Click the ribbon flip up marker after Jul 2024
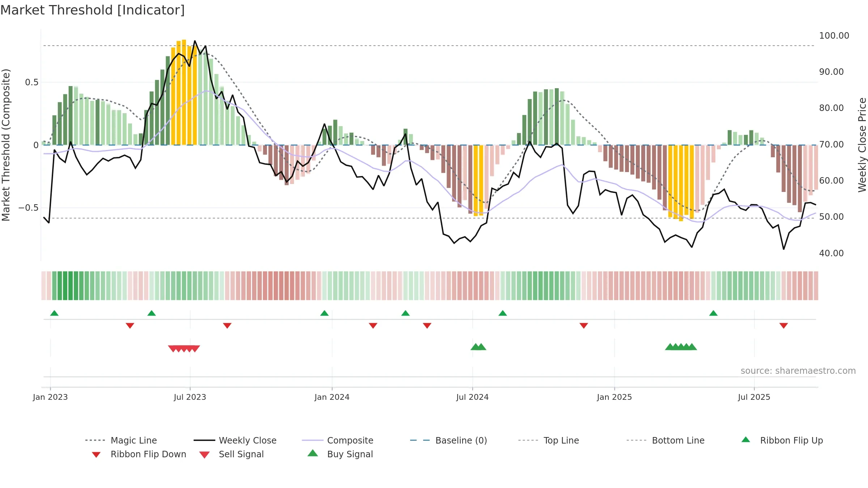 tap(503, 313)
